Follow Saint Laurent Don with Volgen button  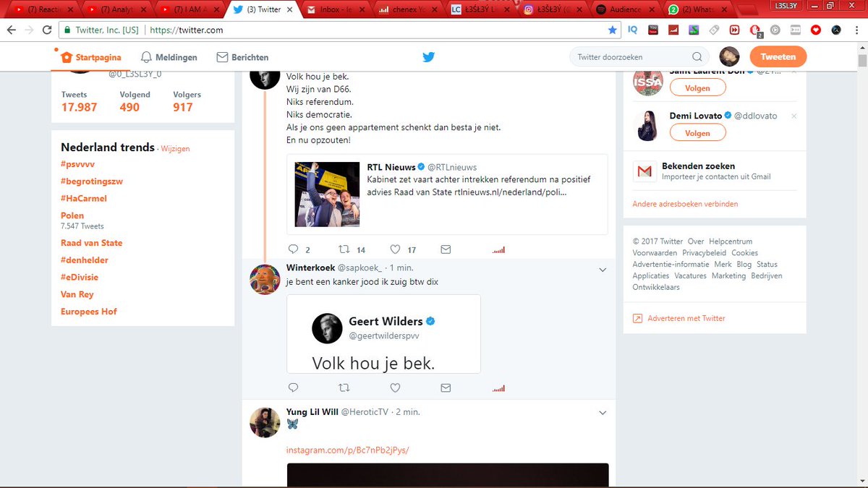[697, 87]
